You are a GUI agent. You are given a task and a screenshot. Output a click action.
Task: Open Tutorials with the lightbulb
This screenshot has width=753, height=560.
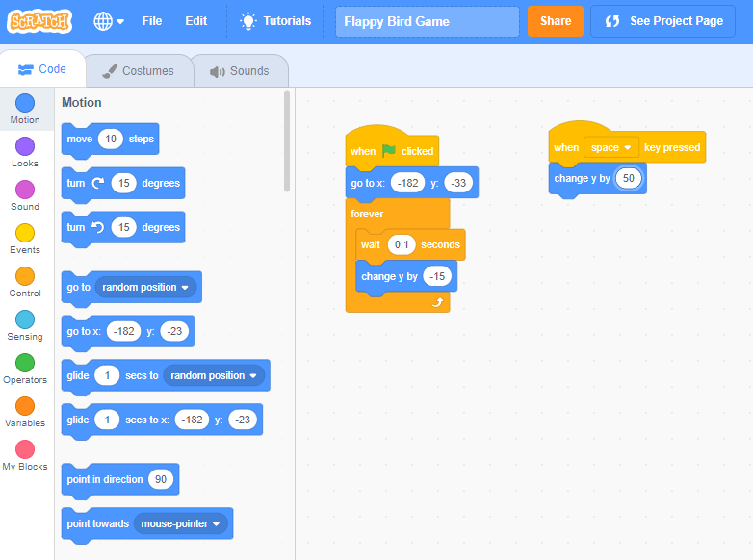tap(275, 21)
